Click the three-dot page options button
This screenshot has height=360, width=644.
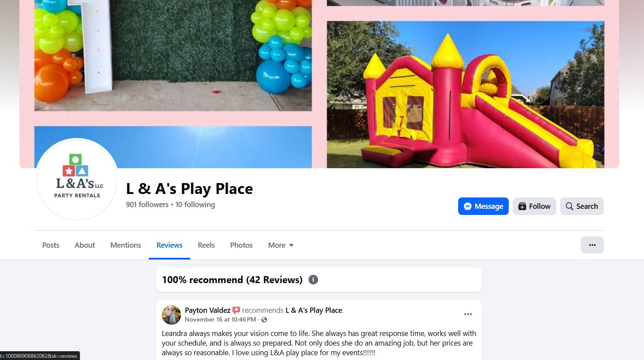coord(592,245)
